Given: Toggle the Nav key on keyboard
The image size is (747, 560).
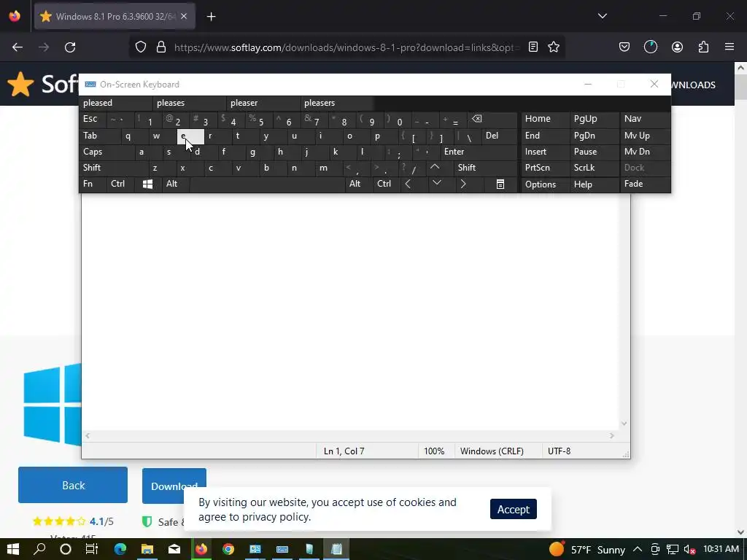Looking at the screenshot, I should 645,119.
